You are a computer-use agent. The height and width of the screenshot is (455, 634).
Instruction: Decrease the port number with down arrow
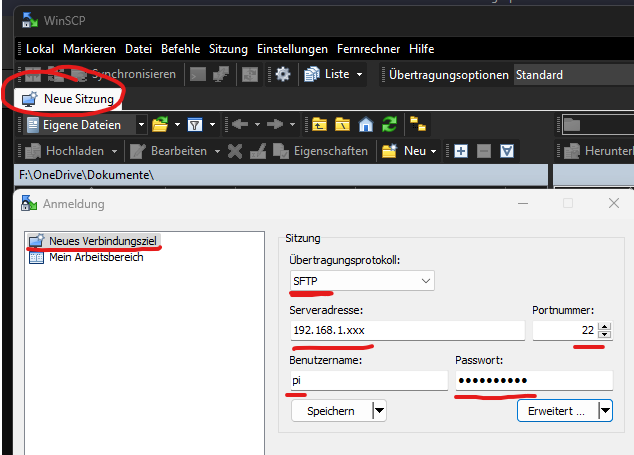(604, 334)
